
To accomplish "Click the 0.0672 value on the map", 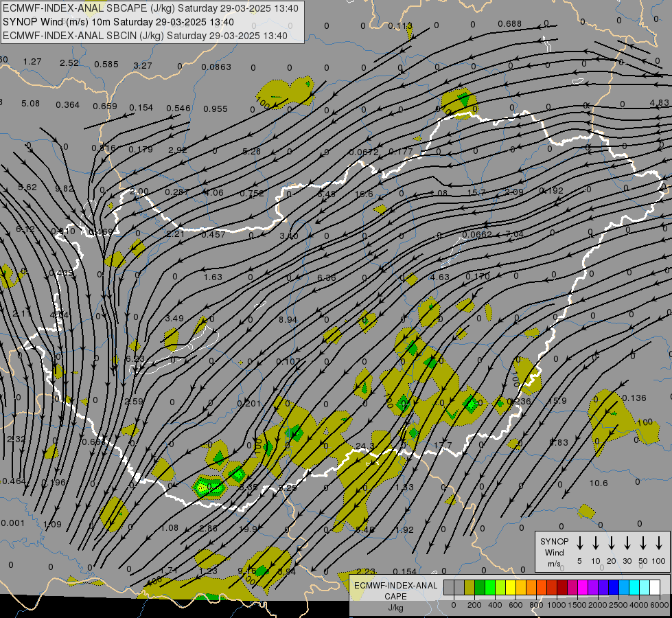I will click(364, 152).
